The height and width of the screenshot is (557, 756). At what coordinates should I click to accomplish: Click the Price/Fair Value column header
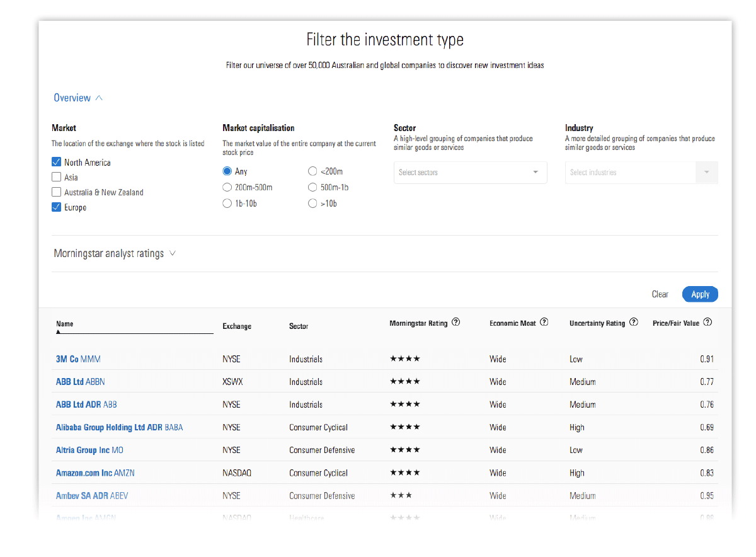pyautogui.click(x=676, y=323)
